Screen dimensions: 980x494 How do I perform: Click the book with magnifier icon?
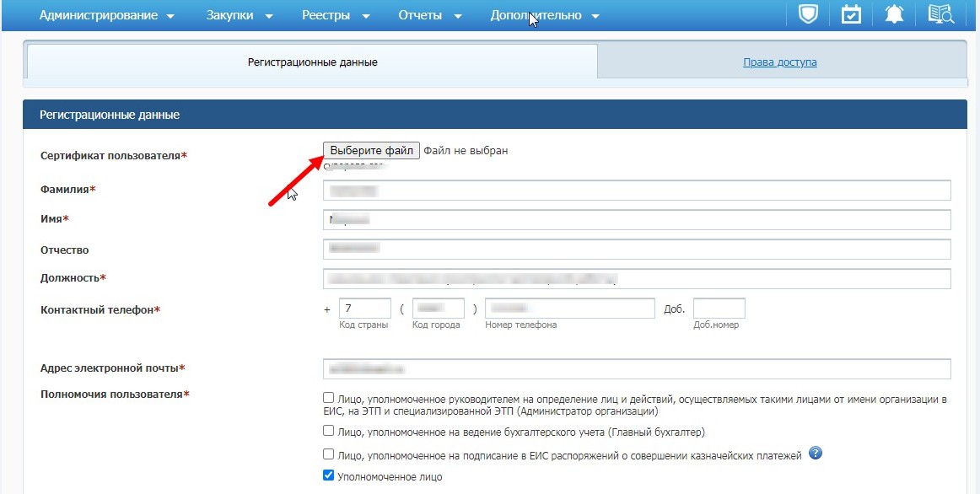(940, 14)
